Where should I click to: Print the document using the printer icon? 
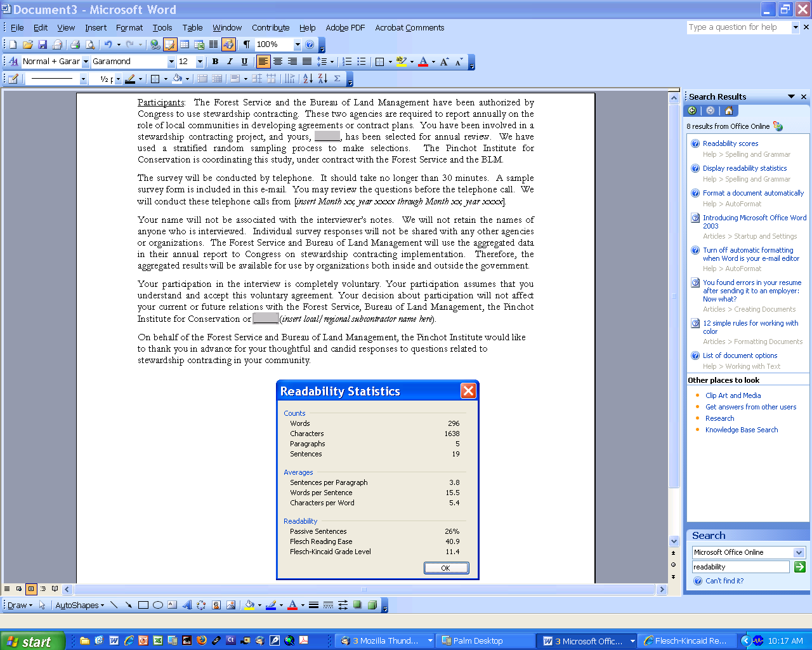pos(75,44)
